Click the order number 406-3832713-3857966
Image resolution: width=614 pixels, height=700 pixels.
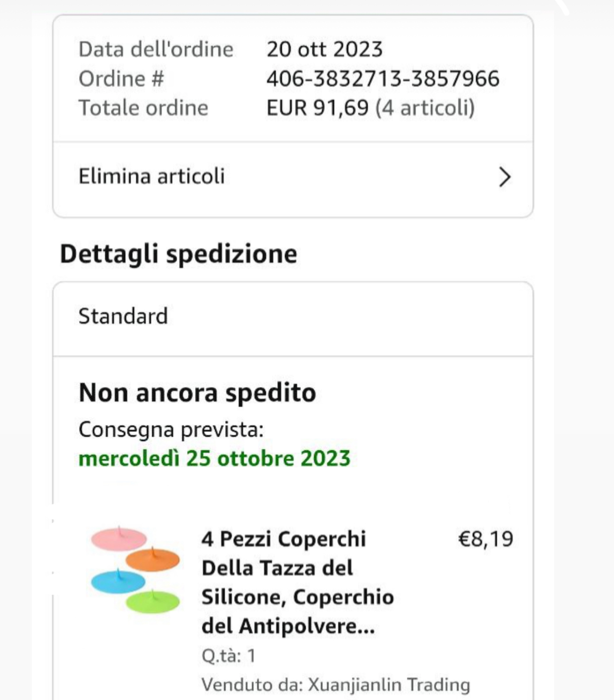click(x=383, y=79)
